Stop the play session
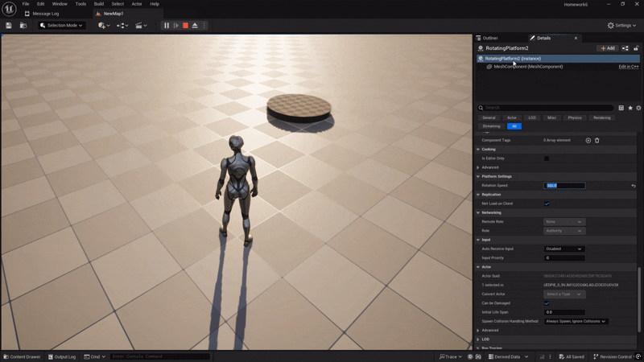This screenshot has width=644, height=362. coord(186,26)
